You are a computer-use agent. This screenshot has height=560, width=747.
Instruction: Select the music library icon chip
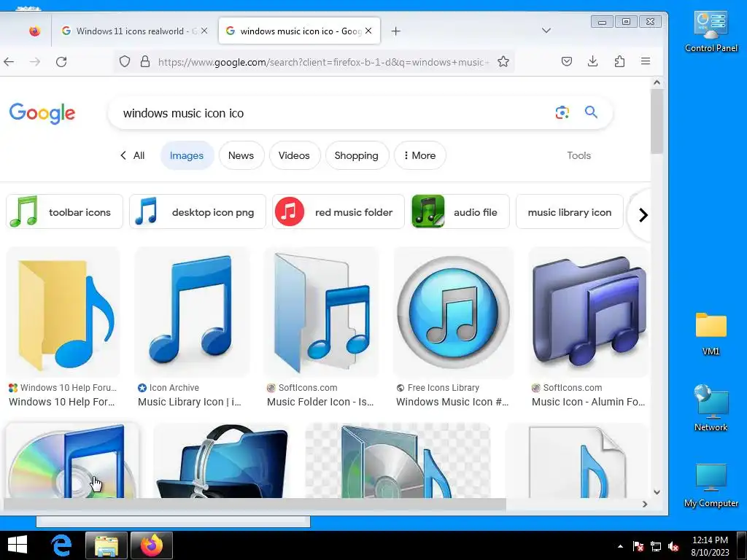pos(569,212)
